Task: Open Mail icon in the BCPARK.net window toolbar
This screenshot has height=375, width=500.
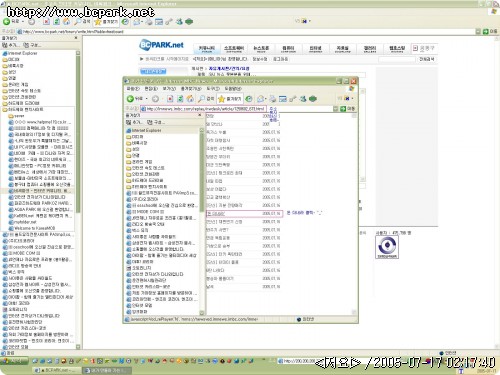Action: click(x=136, y=22)
